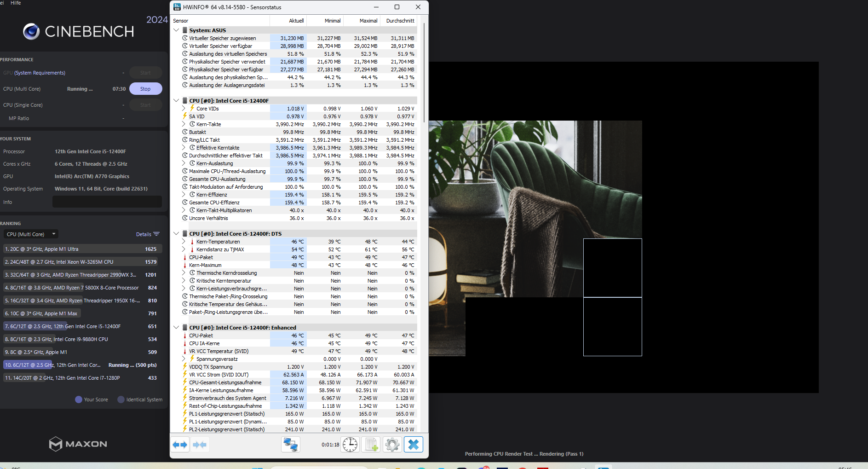868x469 pixels.
Task: Expand the Kern-Takt-Multiplikatoren row
Action: point(184,210)
